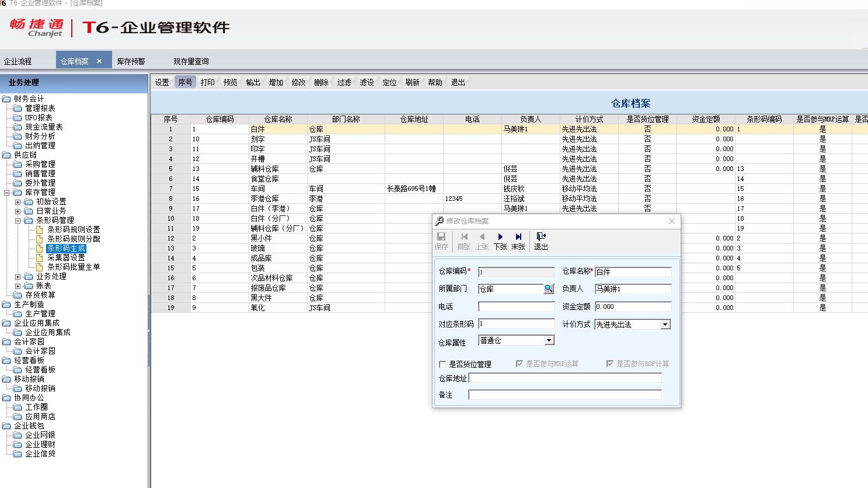Expand the 初始设置 tree node
Screen dimensions: 868x488
tap(18, 201)
